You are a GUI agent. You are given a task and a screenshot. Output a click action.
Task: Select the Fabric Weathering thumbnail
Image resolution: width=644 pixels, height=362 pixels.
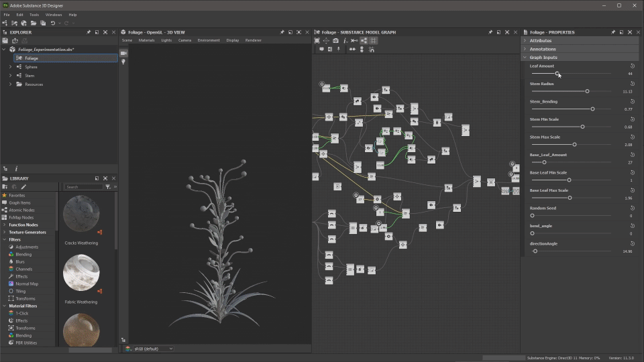pyautogui.click(x=81, y=273)
